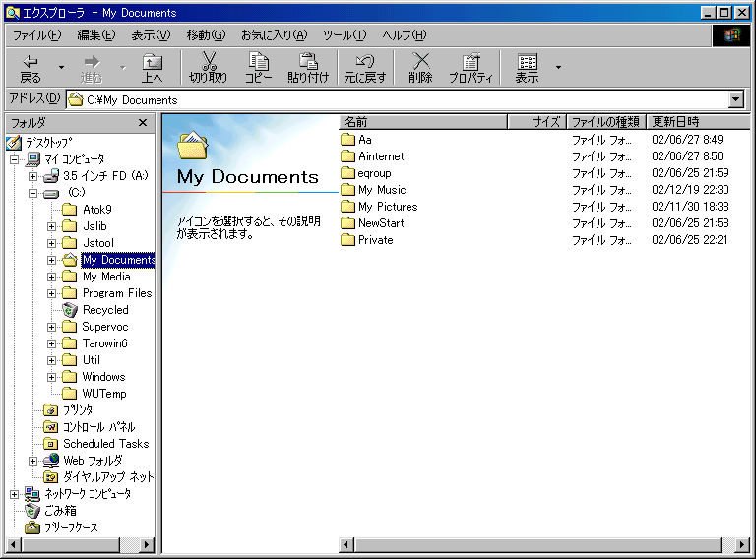Open the 表示 views dropdown arrow

[x=558, y=68]
